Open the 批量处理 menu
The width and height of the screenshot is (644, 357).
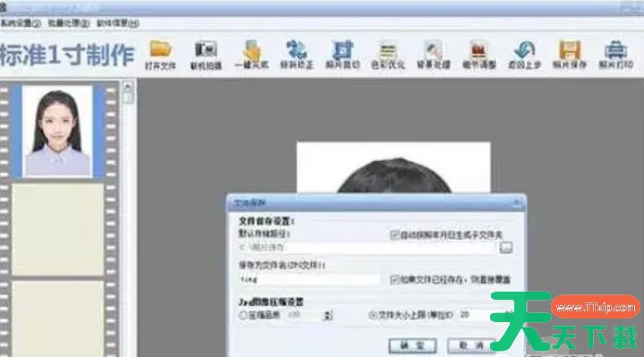click(69, 23)
